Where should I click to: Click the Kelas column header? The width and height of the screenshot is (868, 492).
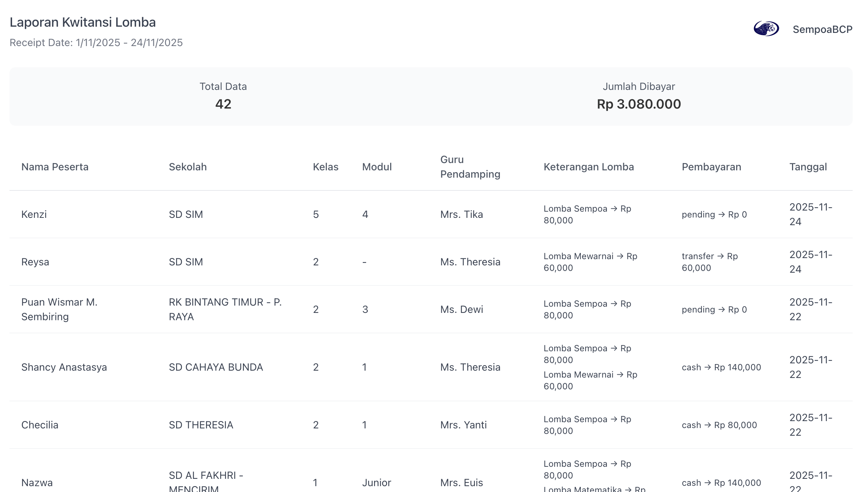point(325,167)
